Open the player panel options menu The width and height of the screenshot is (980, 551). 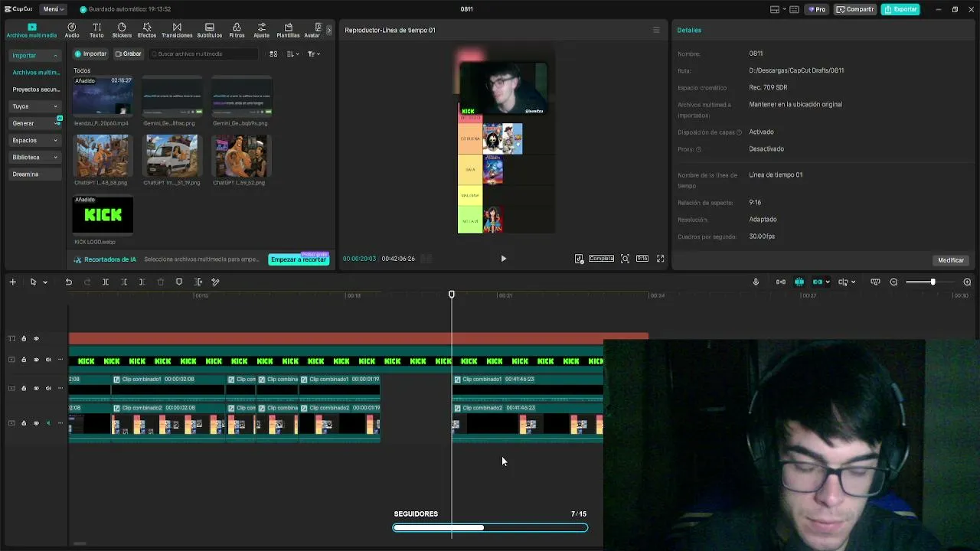pos(656,30)
